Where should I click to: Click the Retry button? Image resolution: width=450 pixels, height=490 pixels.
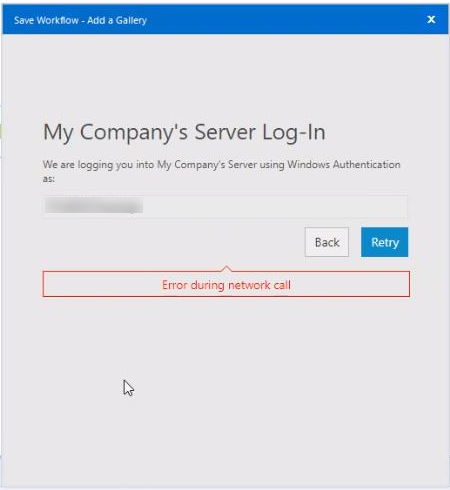click(384, 242)
